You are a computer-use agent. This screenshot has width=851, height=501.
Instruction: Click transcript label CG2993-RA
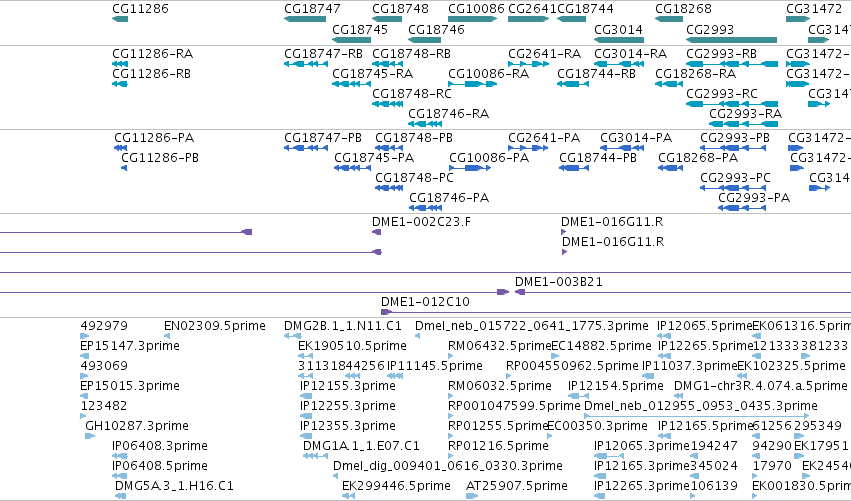click(x=745, y=113)
